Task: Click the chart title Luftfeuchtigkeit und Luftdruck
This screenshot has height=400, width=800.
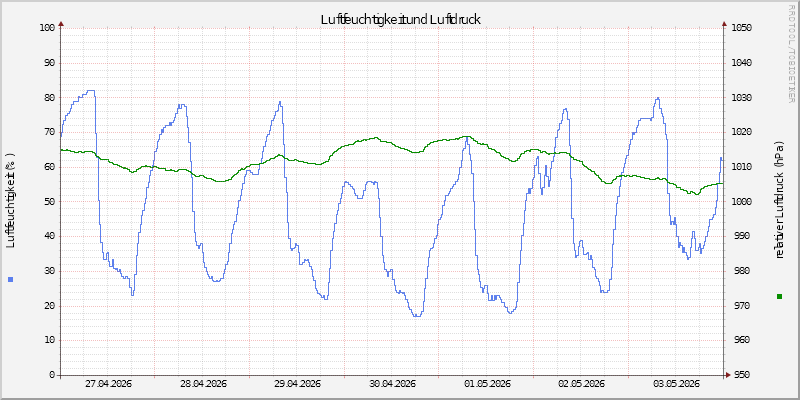Action: coord(401,19)
